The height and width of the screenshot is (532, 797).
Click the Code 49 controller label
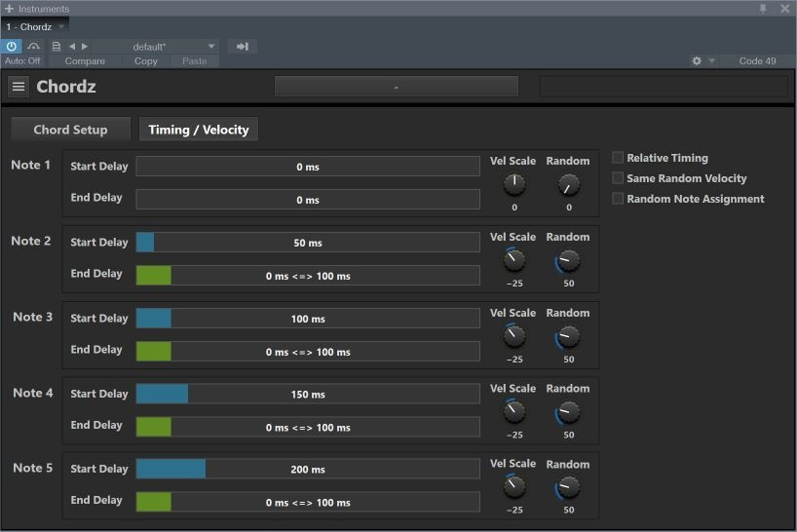coord(757,61)
